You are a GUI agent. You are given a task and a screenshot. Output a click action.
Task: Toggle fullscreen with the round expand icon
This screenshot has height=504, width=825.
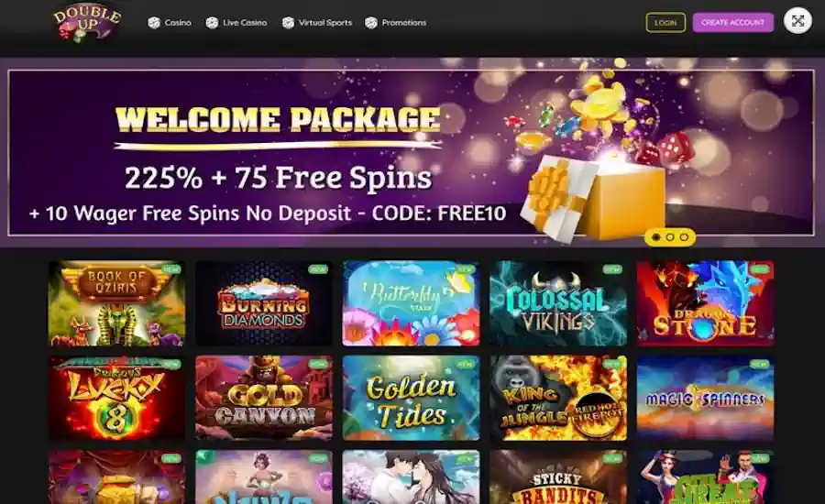[797, 21]
